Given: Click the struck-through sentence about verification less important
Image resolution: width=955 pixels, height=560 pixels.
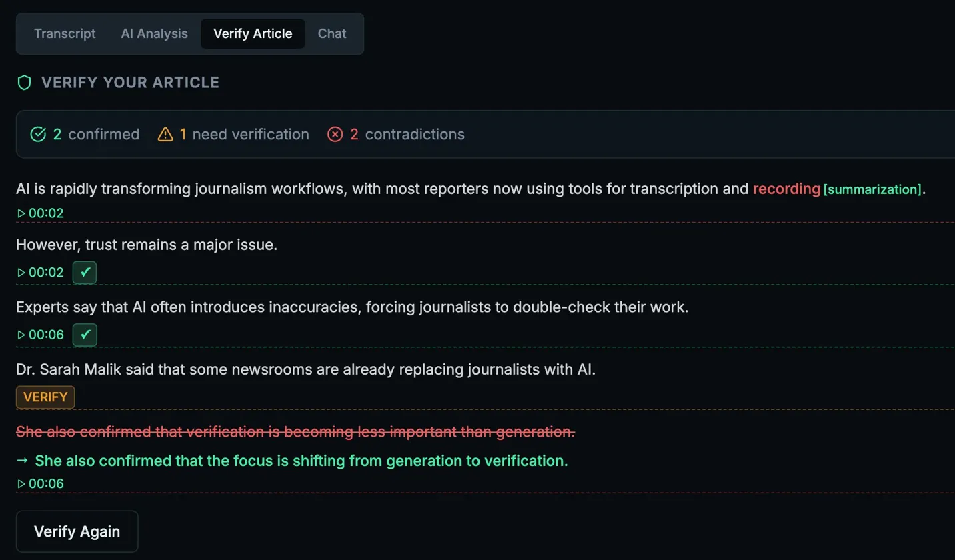Looking at the screenshot, I should click(295, 432).
